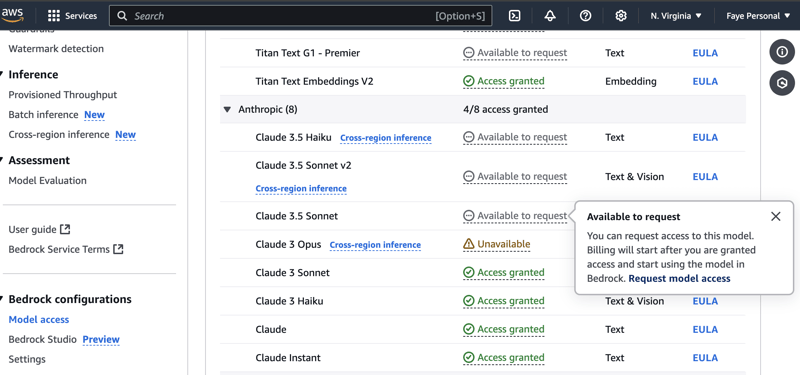The height and width of the screenshot is (375, 800).
Task: Click the hexagon icon below the info icon
Action: [782, 83]
